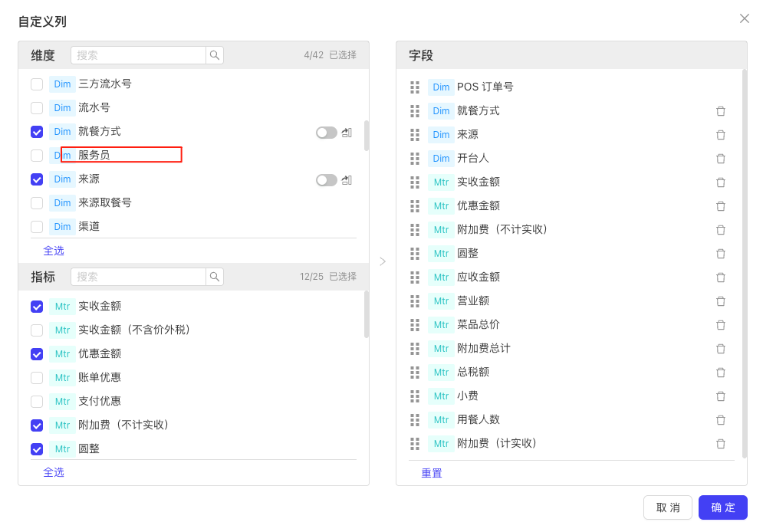Focus the 维度 search input field

pyautogui.click(x=139, y=55)
